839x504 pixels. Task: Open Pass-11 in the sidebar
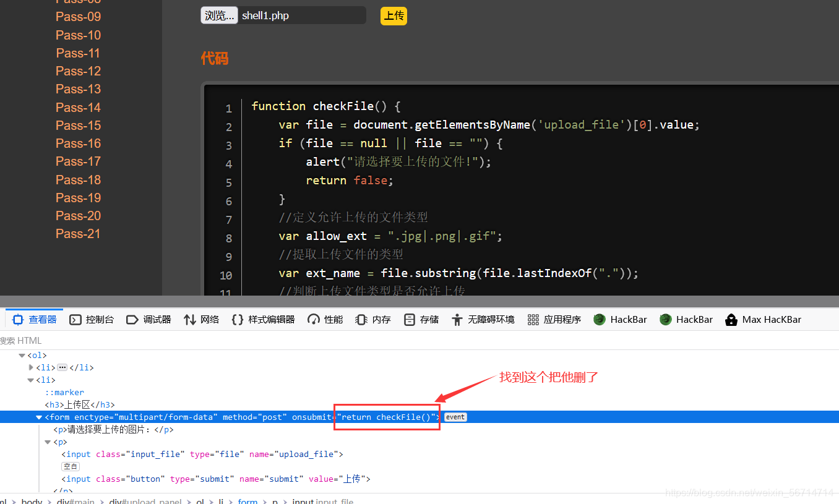(x=78, y=53)
